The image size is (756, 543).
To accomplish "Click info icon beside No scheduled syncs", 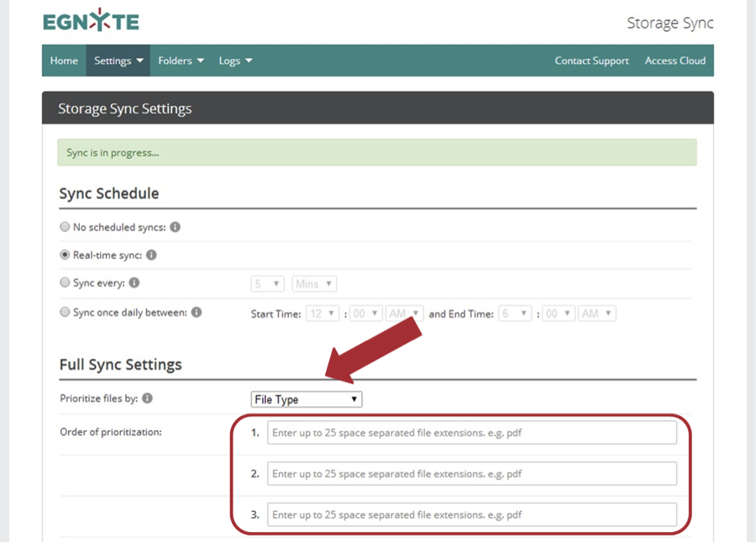I will coord(176,227).
